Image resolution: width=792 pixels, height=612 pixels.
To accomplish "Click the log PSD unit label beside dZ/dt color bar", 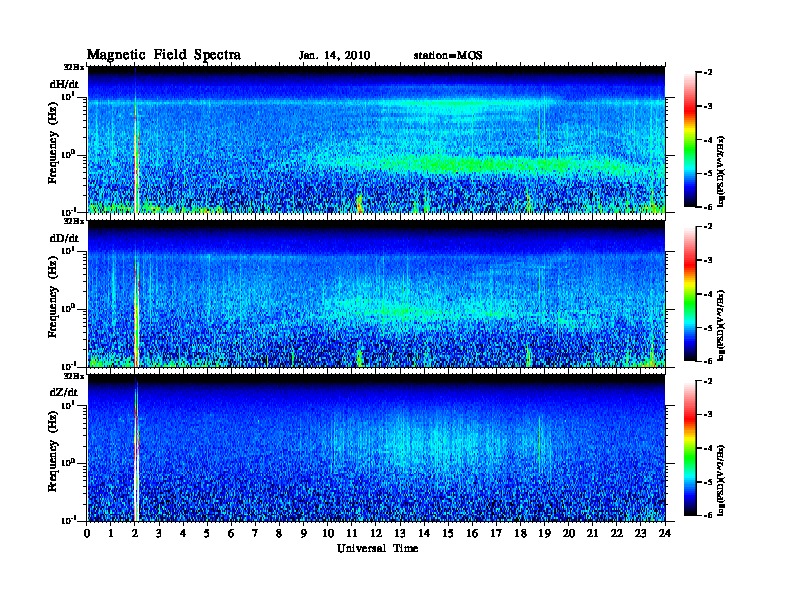I will pyautogui.click(x=721, y=480).
